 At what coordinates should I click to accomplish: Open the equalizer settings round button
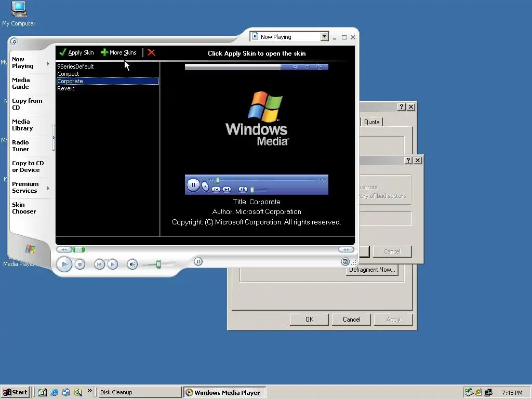point(198,261)
